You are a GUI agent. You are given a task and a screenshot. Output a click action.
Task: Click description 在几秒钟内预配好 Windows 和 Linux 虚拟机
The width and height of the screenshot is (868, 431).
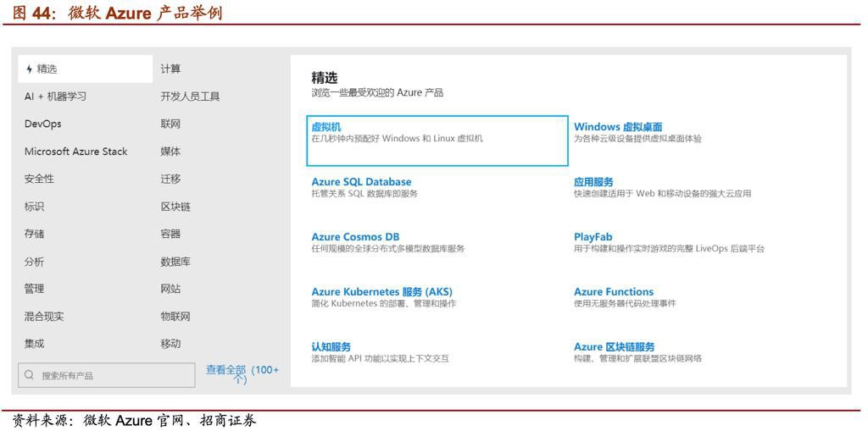[398, 139]
